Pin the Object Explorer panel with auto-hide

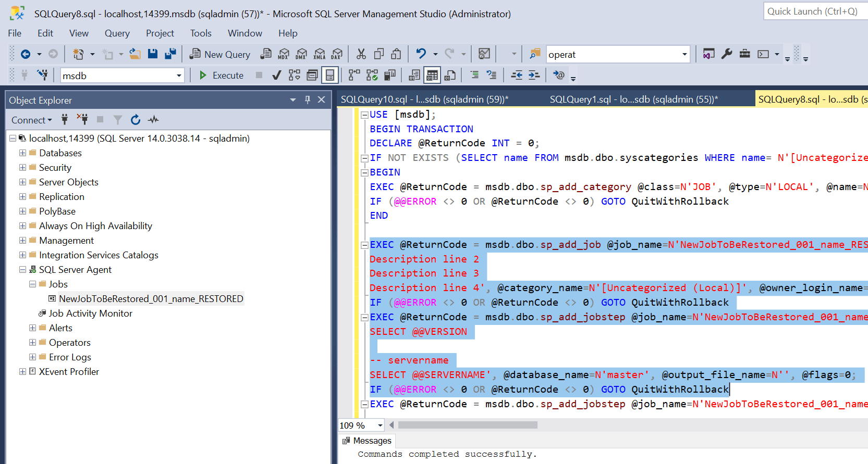pyautogui.click(x=308, y=100)
